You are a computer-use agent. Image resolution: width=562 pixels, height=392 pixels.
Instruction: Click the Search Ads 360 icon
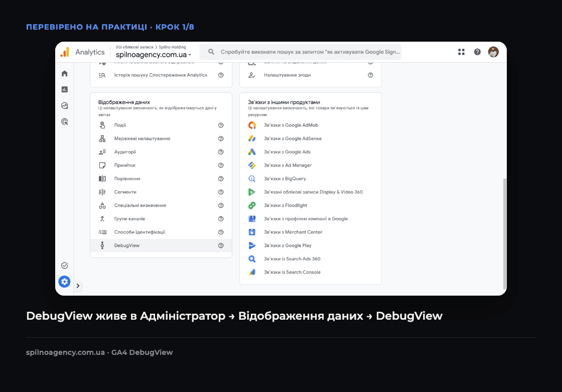pyautogui.click(x=252, y=258)
